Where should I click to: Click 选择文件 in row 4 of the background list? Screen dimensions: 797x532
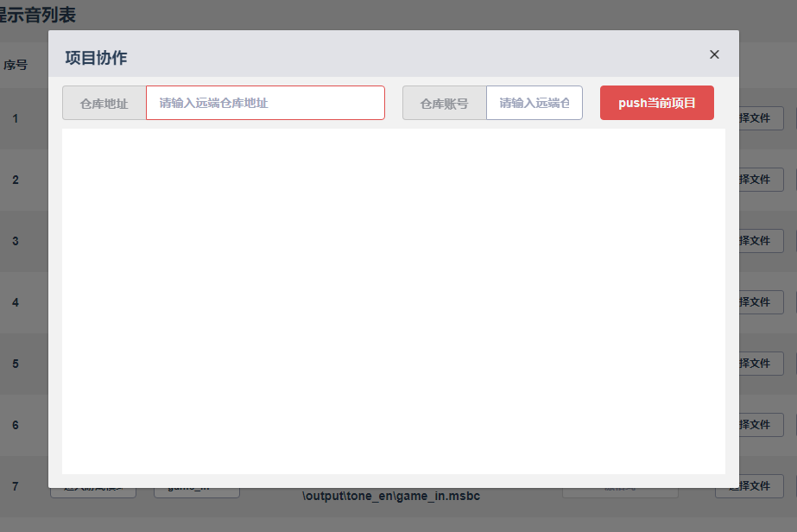pyautogui.click(x=761, y=302)
